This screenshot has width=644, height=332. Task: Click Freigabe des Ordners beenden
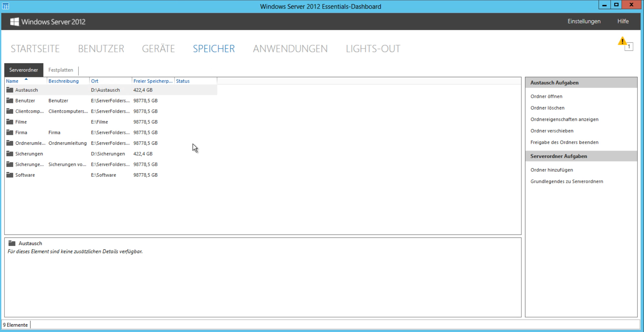coord(564,142)
